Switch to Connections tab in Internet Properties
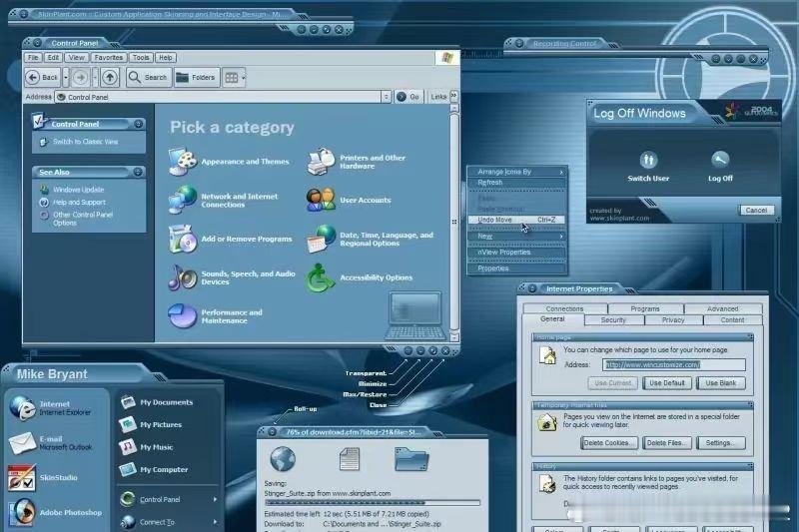799x532 pixels. [564, 308]
